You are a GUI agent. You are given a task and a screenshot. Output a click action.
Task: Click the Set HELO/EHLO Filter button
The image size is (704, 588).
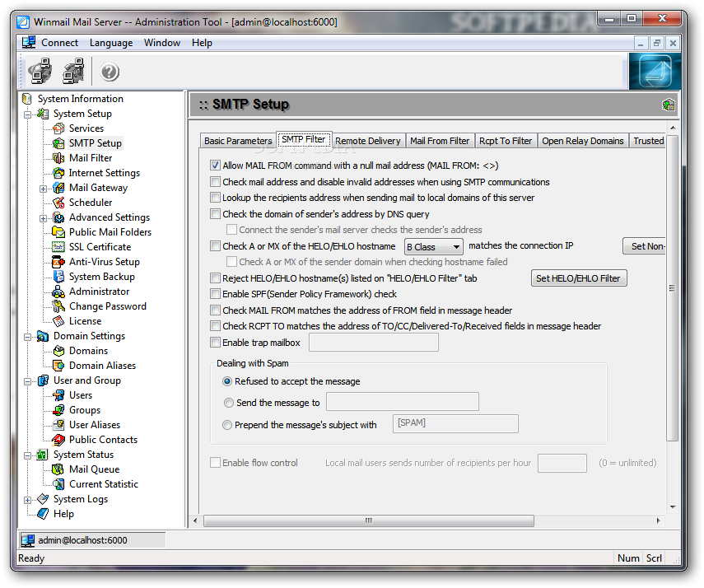click(578, 278)
